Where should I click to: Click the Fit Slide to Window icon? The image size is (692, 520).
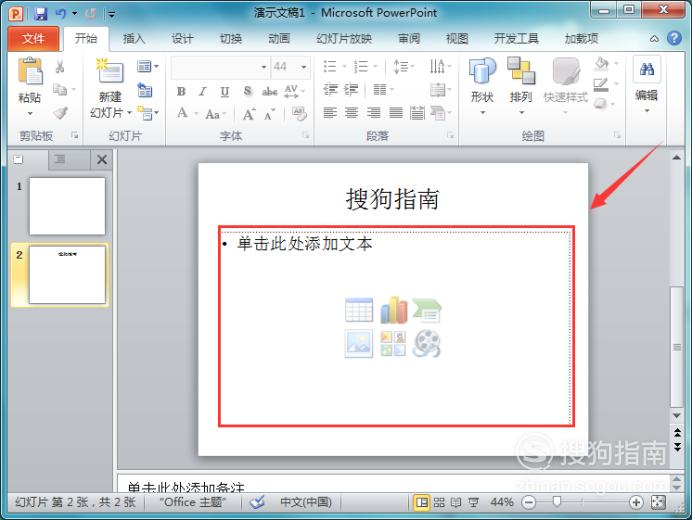pos(658,502)
